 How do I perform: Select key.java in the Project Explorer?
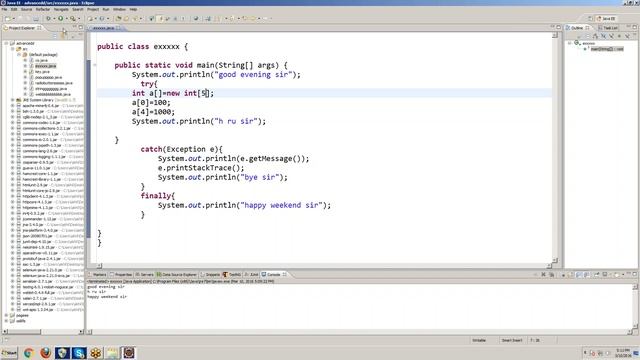(x=42, y=71)
